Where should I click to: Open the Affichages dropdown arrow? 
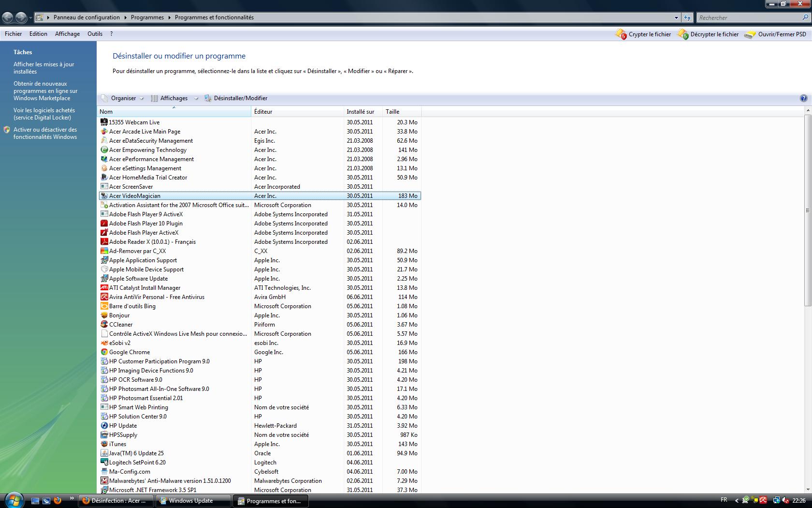196,98
